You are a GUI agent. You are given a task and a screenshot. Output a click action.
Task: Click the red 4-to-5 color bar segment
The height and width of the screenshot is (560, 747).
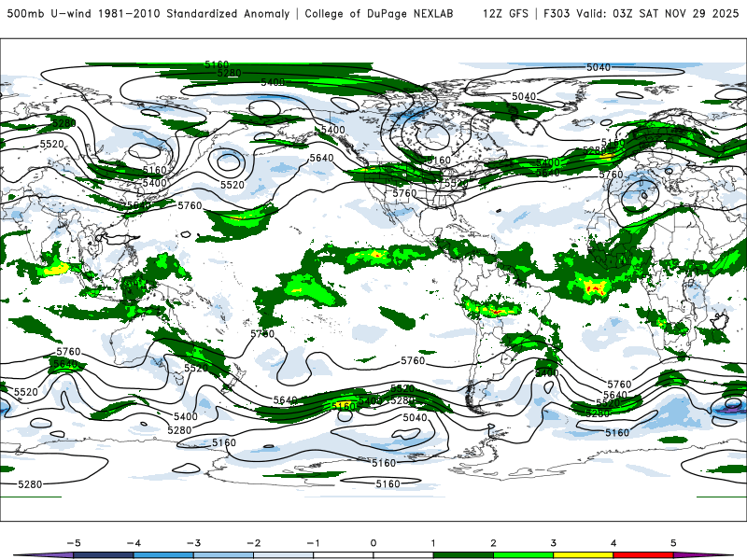click(x=642, y=555)
